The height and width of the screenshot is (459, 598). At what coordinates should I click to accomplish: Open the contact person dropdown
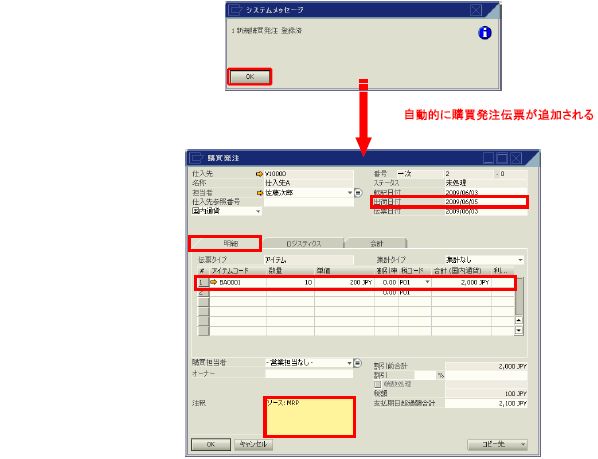pyautogui.click(x=350, y=193)
